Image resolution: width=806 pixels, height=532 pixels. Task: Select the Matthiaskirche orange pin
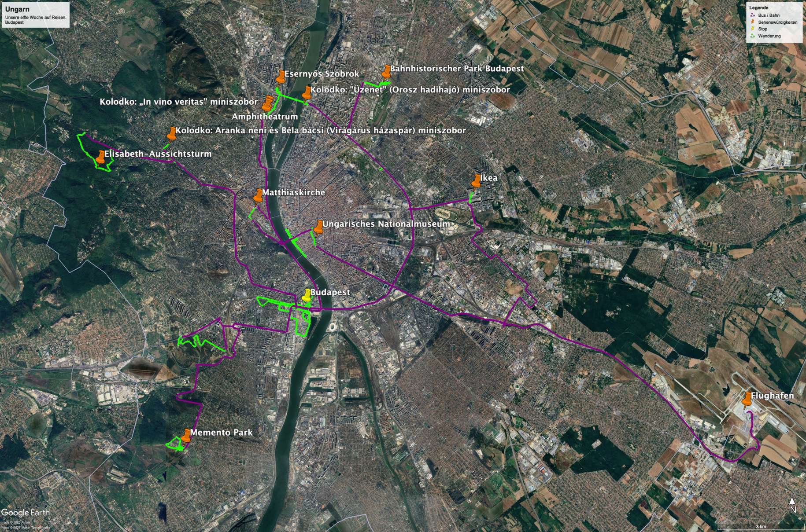tap(258, 196)
